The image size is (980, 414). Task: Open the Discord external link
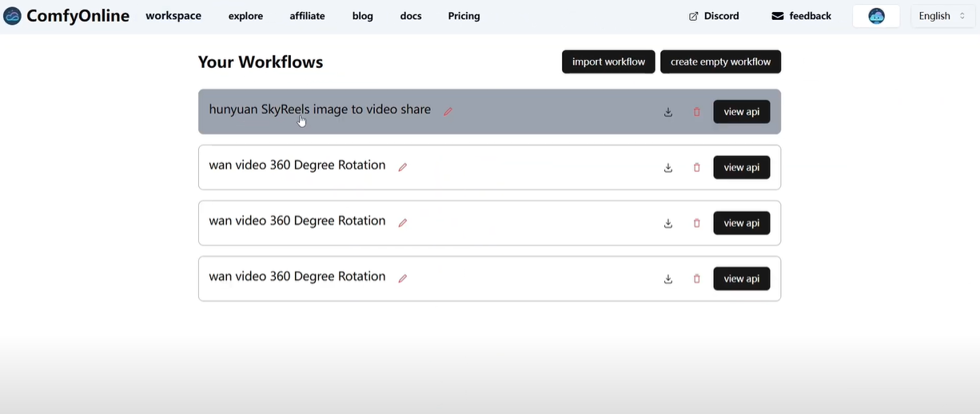[714, 16]
